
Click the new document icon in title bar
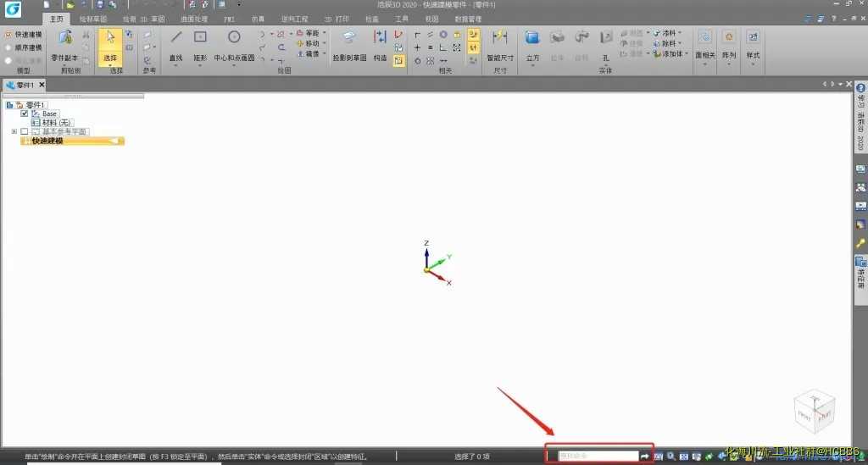coord(47,4)
